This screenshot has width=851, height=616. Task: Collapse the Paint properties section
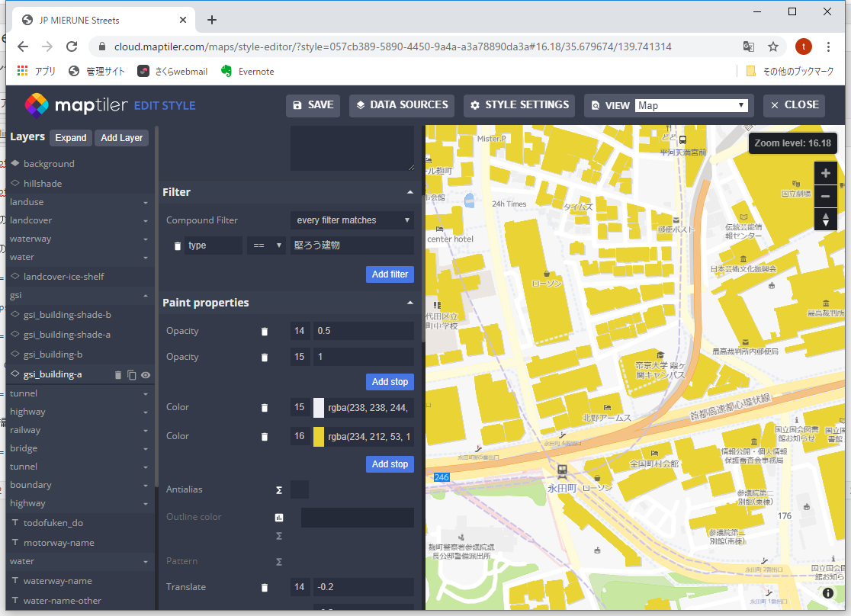pyautogui.click(x=410, y=303)
